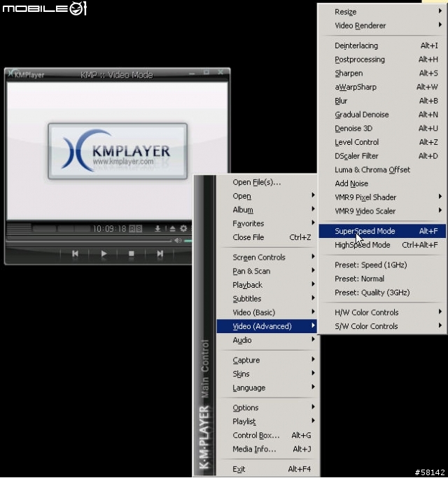Toggle Postprocessing filter

(x=382, y=59)
